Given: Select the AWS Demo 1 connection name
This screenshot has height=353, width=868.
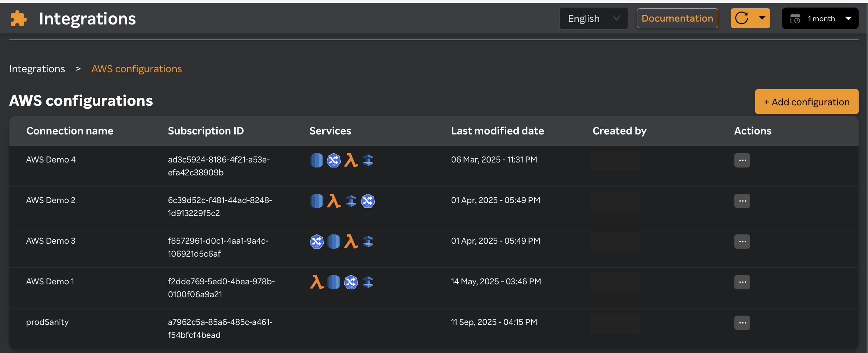Looking at the screenshot, I should 50,281.
